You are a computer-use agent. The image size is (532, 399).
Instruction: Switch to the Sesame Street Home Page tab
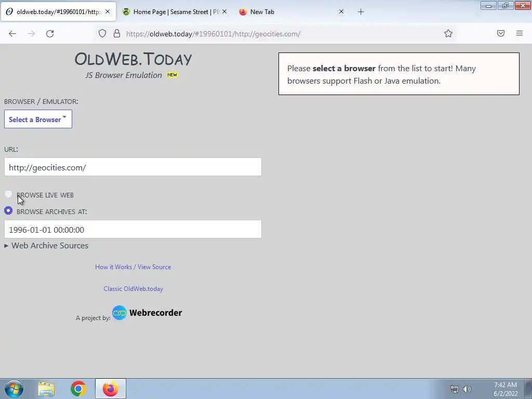coord(175,12)
